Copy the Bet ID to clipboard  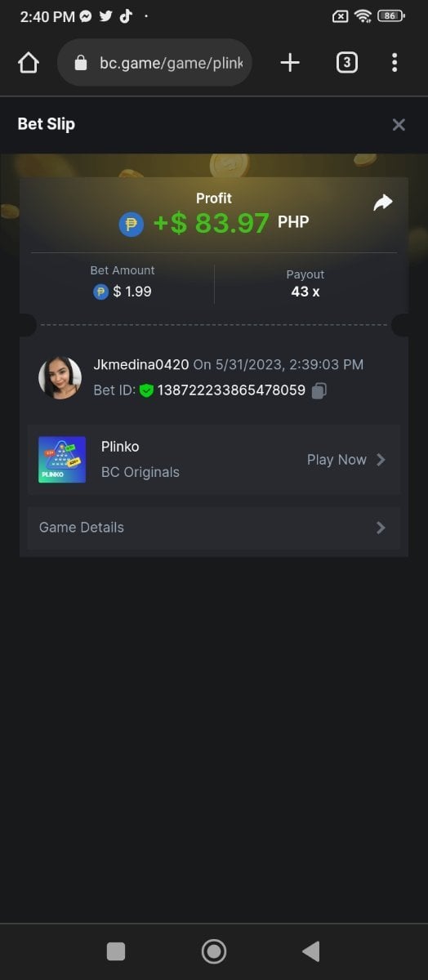click(x=319, y=390)
